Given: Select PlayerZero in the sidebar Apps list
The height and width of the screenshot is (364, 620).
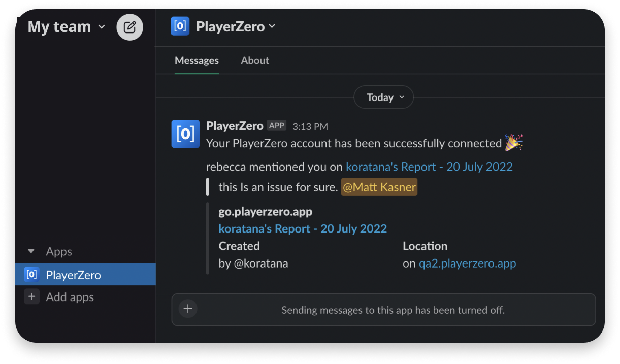Looking at the screenshot, I should 85,275.
